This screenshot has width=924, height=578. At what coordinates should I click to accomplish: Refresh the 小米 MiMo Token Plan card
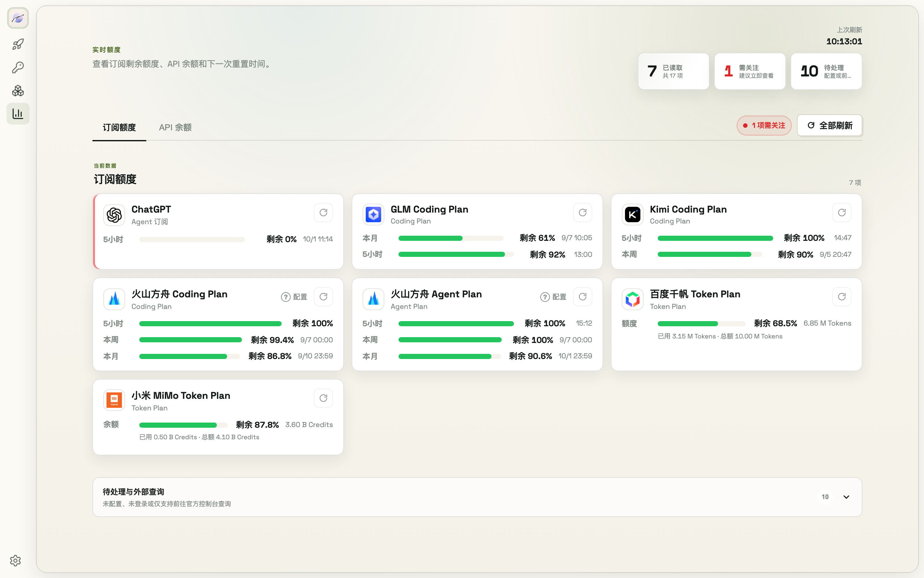323,398
